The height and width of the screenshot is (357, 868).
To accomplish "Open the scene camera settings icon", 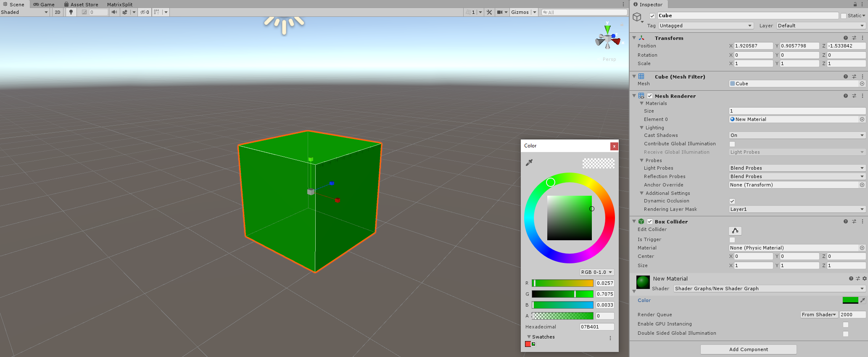I will 500,12.
